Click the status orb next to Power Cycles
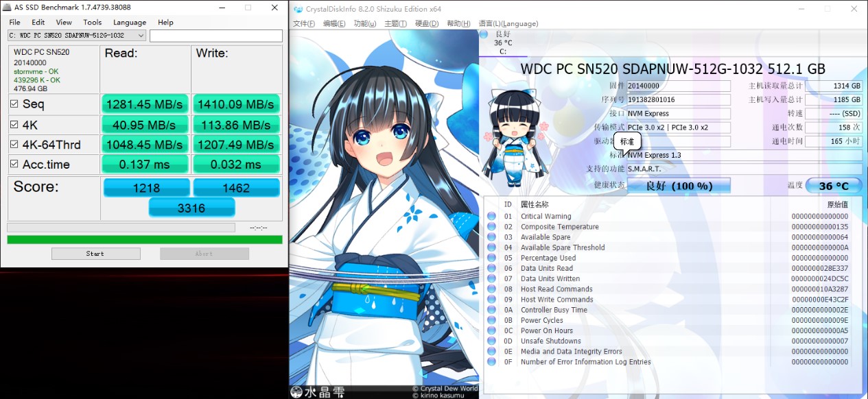This screenshot has height=399, width=868. click(x=491, y=320)
